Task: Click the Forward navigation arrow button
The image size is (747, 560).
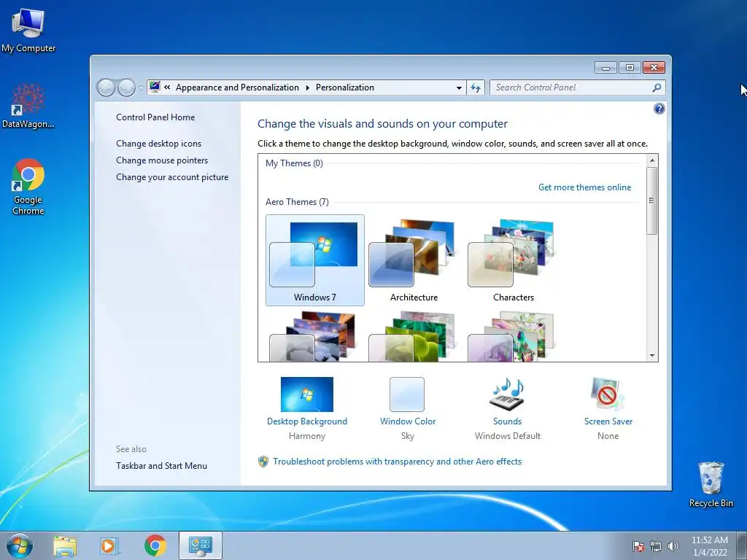Action: click(x=126, y=87)
